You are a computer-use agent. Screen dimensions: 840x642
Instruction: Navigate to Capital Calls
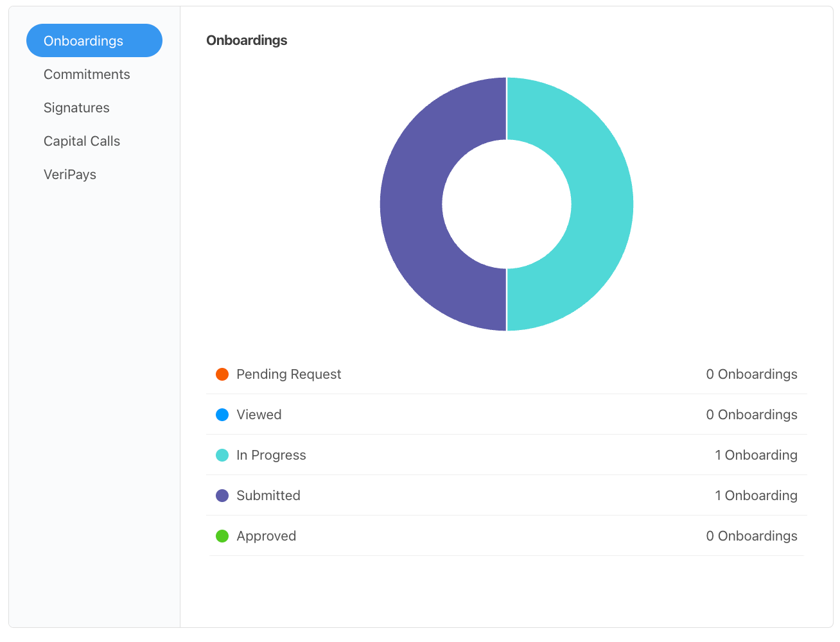click(82, 141)
